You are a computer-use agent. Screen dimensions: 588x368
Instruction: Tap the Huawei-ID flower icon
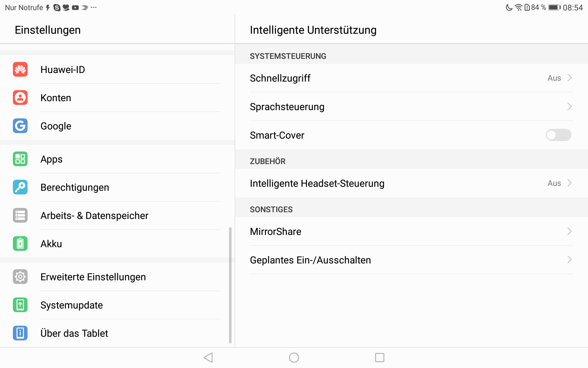pyautogui.click(x=20, y=70)
